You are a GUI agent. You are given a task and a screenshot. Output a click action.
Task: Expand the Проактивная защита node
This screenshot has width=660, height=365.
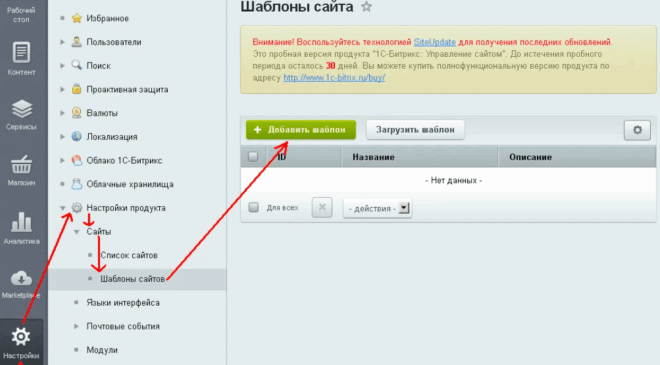tap(62, 89)
